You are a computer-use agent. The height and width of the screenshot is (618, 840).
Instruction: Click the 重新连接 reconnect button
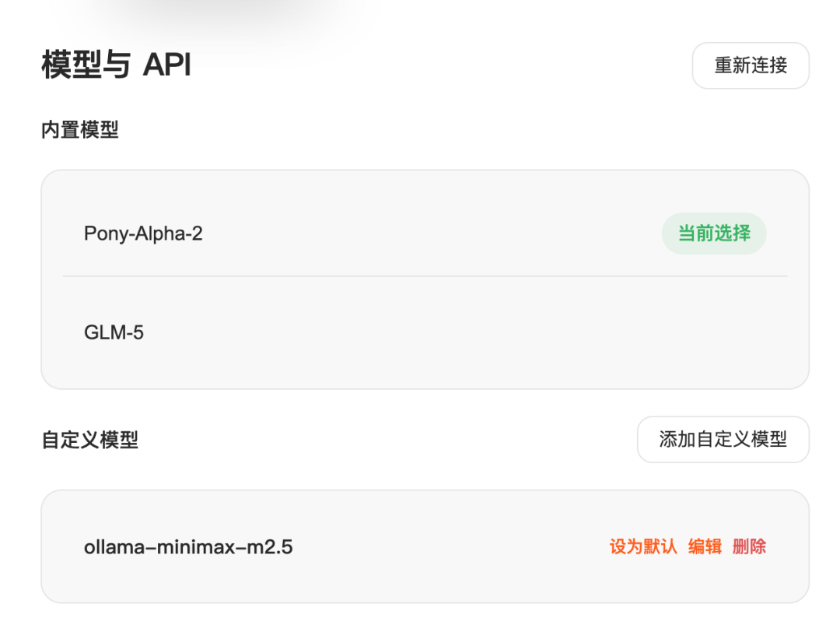(751, 65)
